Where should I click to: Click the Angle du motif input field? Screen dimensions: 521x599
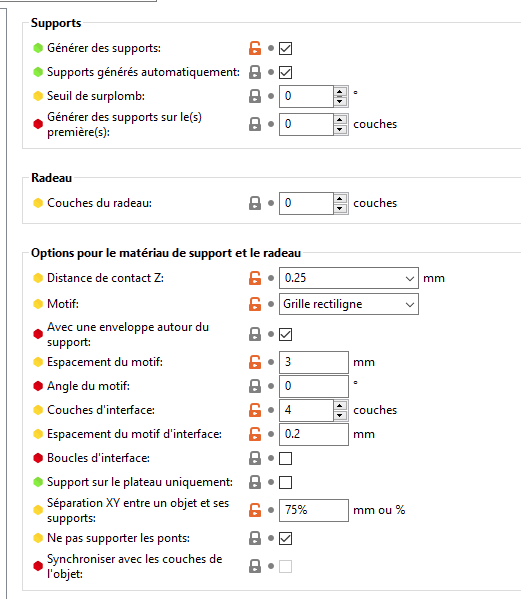(314, 386)
